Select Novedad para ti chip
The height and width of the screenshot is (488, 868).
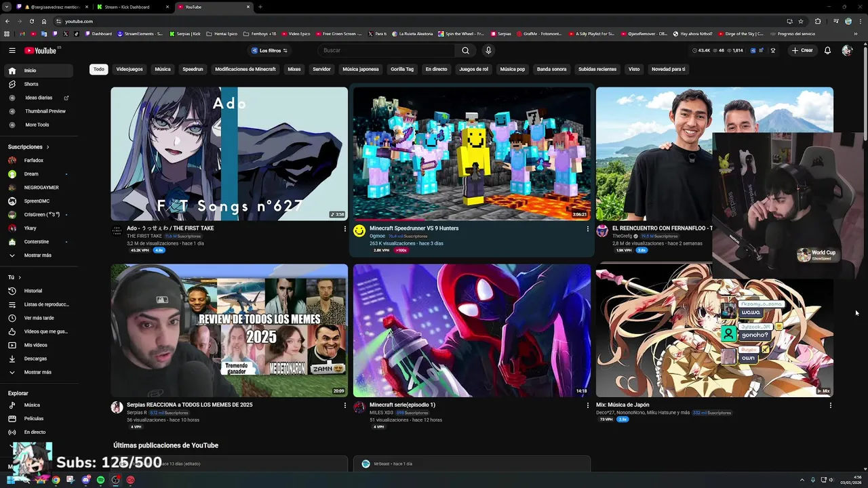[x=668, y=69]
